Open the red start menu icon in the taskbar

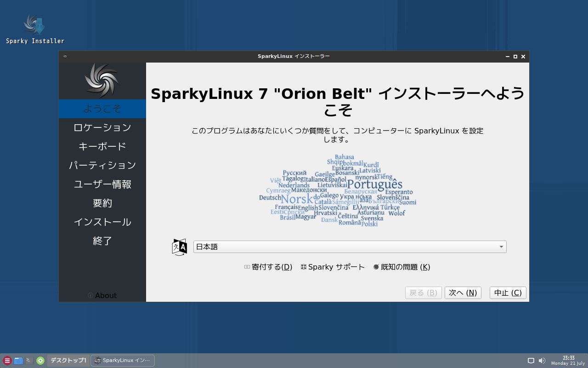pos(7,361)
